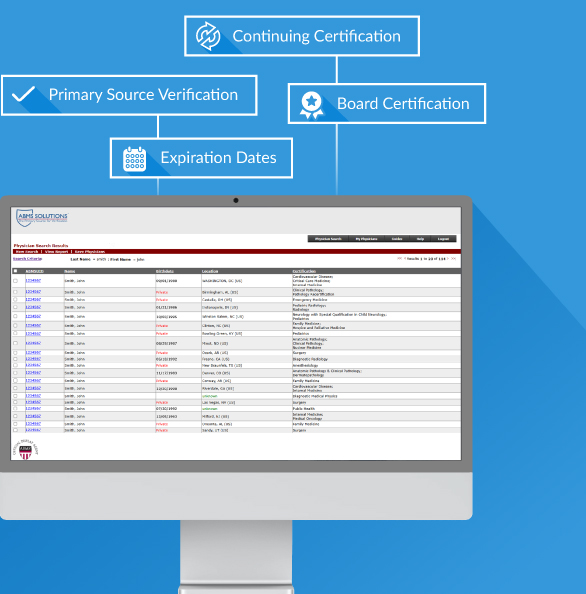This screenshot has width=586, height=594.
Task: Go to previous results page arrow
Action: tap(405, 259)
